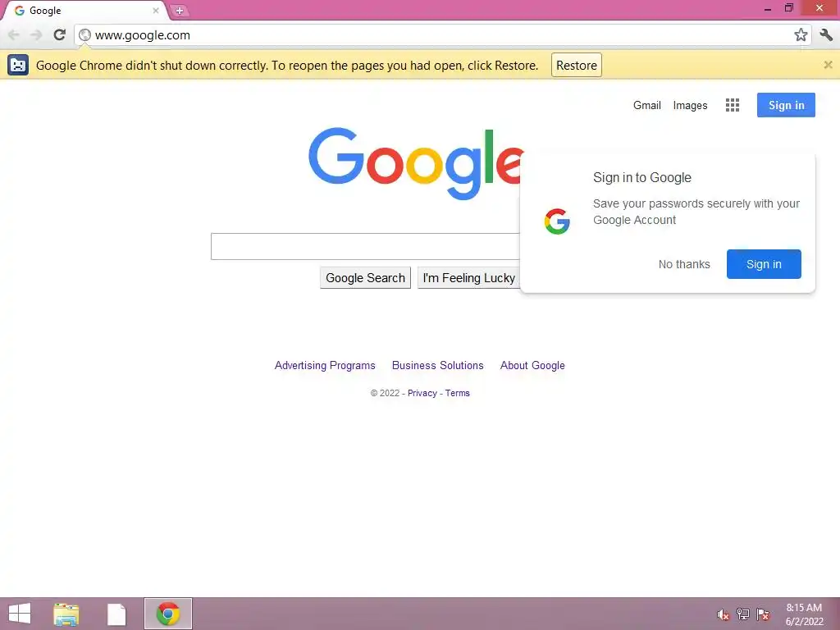
Task: Choose No thanks in the popup
Action: tap(684, 264)
